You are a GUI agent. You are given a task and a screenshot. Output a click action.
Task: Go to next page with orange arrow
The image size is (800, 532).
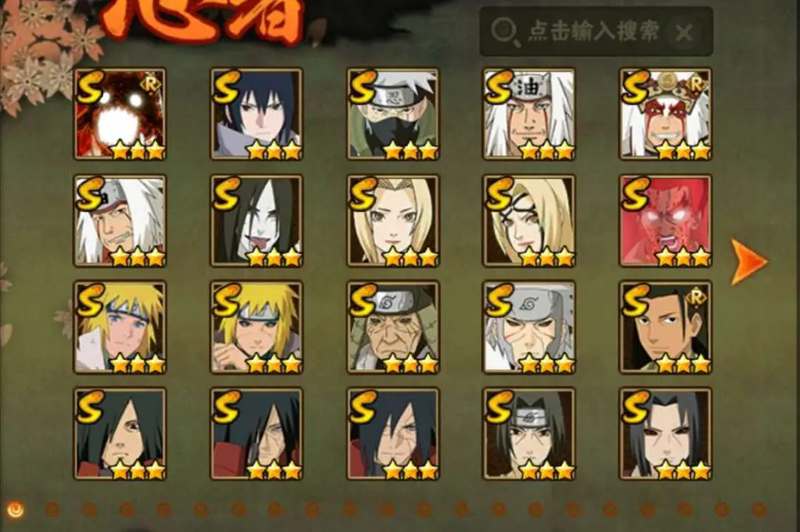pyautogui.click(x=748, y=262)
